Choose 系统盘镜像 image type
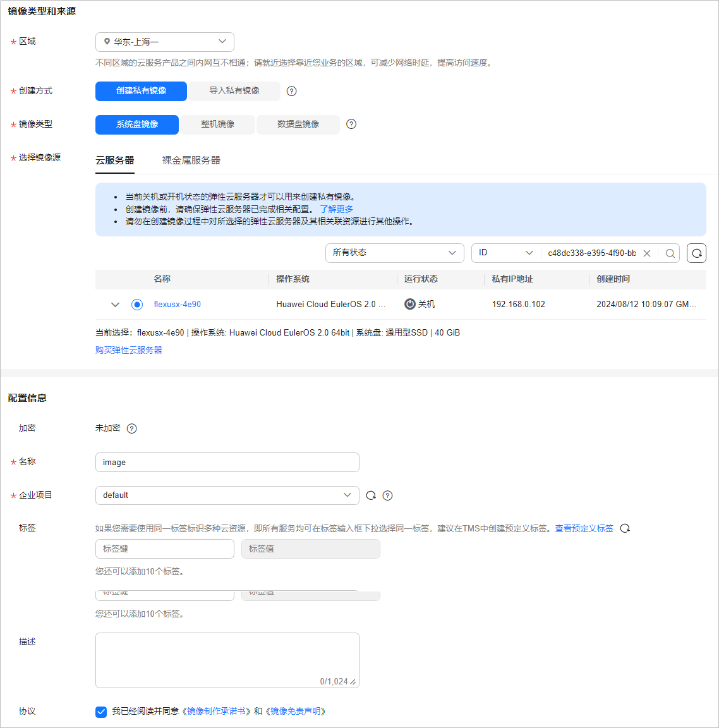Screen dimensions: 719x728 [x=137, y=124]
